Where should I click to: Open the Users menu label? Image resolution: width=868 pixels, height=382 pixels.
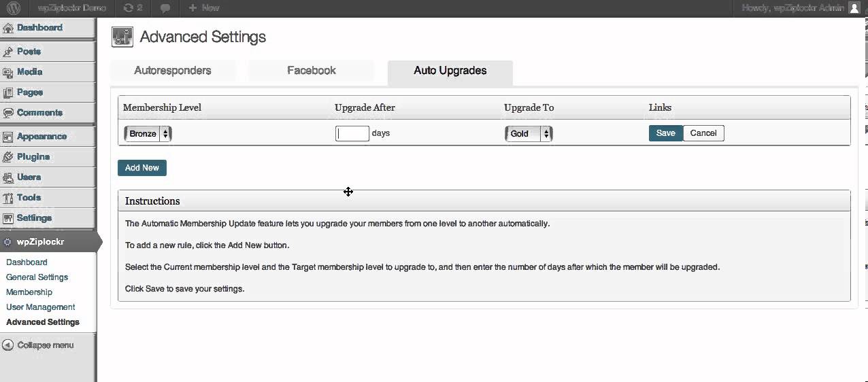coord(29,177)
